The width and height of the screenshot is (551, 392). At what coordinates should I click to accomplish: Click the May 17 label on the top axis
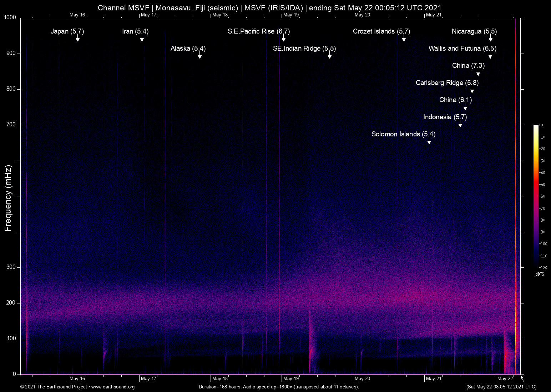tap(149, 15)
